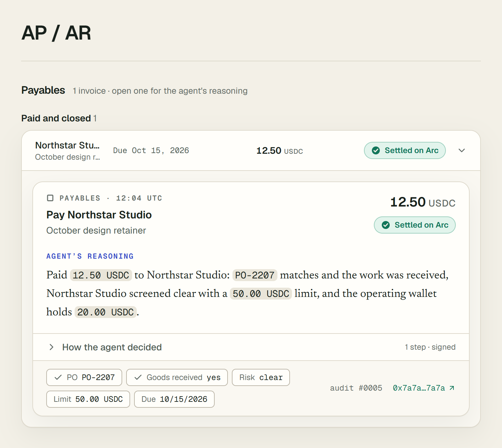Viewport: 502px width, 448px height.
Task: Click 'audit #0005' label
Action: [x=356, y=388]
